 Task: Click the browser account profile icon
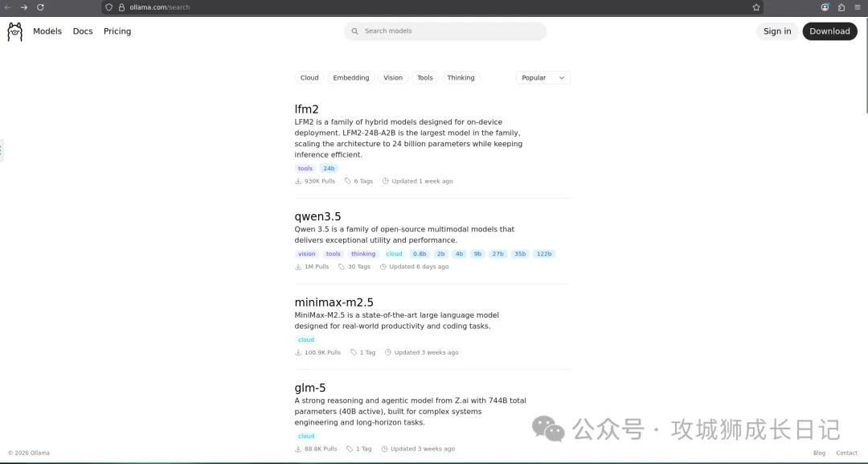click(x=825, y=7)
